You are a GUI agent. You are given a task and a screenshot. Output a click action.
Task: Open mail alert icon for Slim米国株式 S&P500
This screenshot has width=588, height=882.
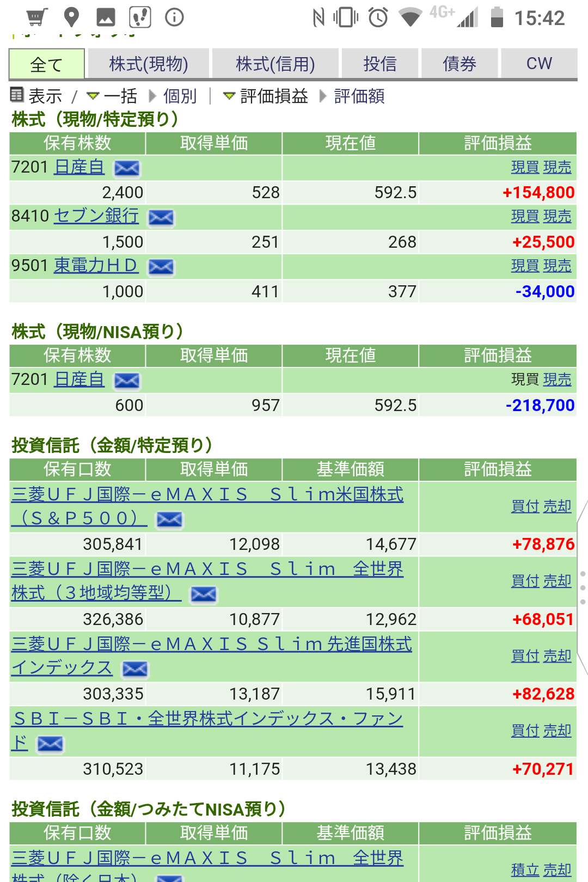(169, 519)
